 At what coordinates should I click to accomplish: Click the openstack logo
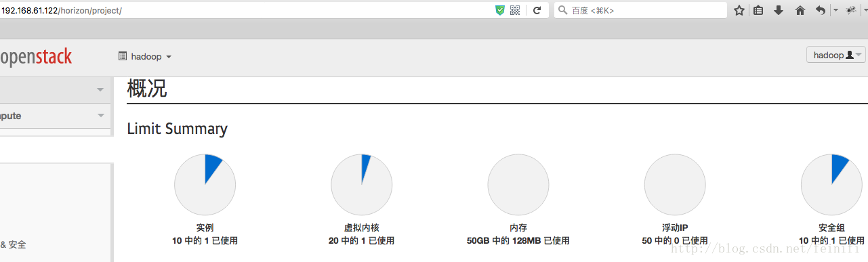point(36,57)
